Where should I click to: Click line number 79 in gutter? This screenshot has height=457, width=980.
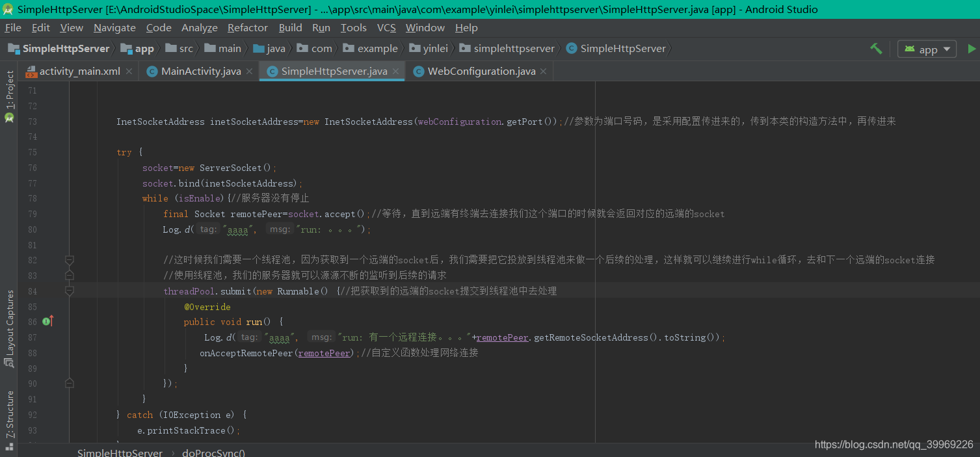[33, 214]
